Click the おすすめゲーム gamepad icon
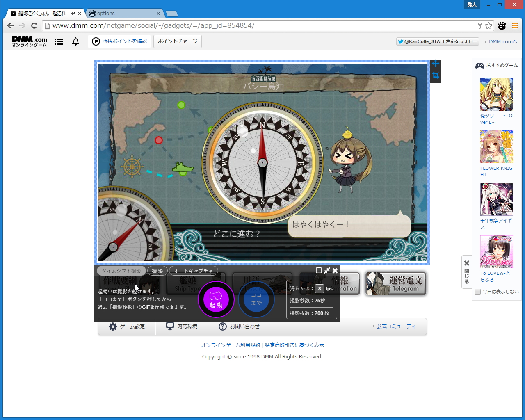Viewport: 525px width, 420px height. point(479,66)
